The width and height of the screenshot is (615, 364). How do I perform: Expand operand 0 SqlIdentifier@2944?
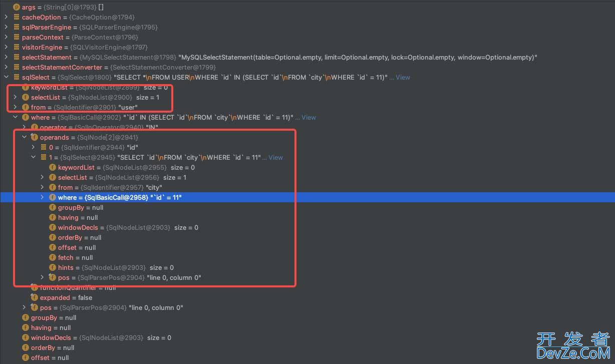[x=33, y=148]
